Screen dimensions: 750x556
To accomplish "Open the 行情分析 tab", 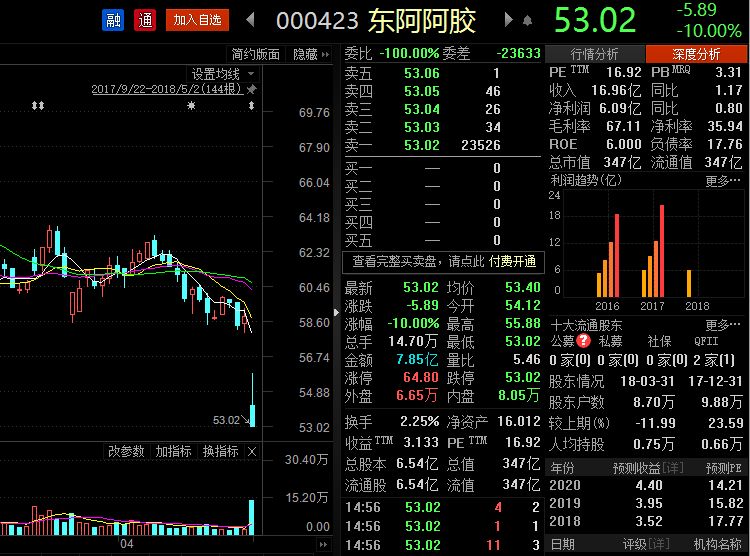I will tap(595, 54).
